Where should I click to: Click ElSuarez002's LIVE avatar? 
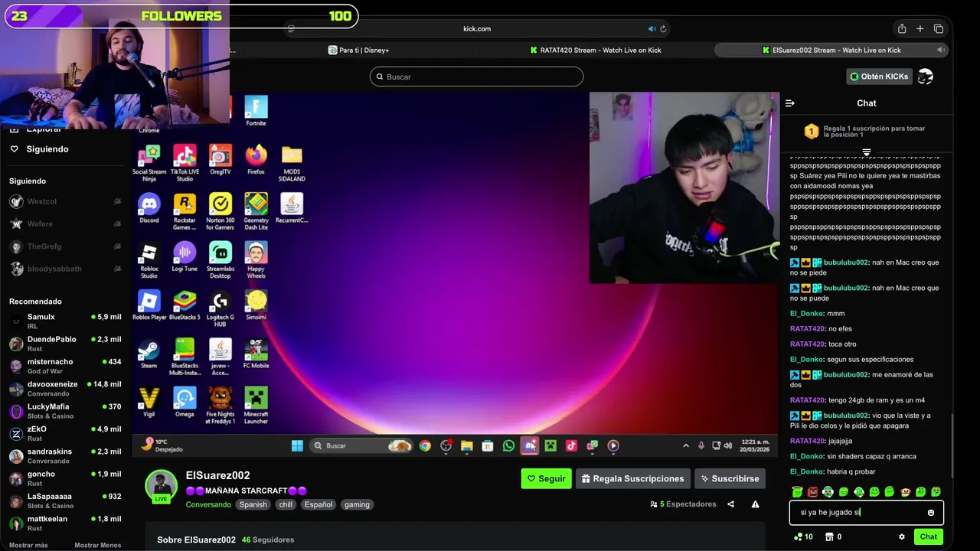pyautogui.click(x=161, y=486)
